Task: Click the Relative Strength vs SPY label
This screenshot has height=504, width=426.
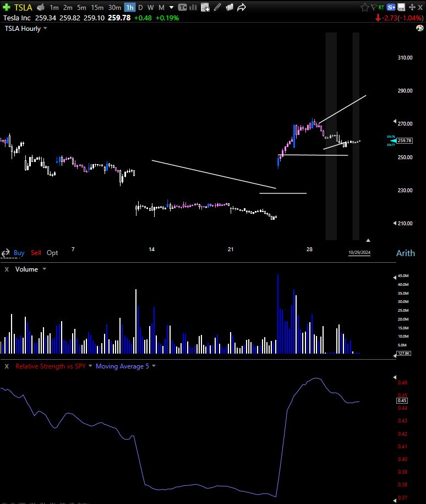Action: pyautogui.click(x=51, y=366)
